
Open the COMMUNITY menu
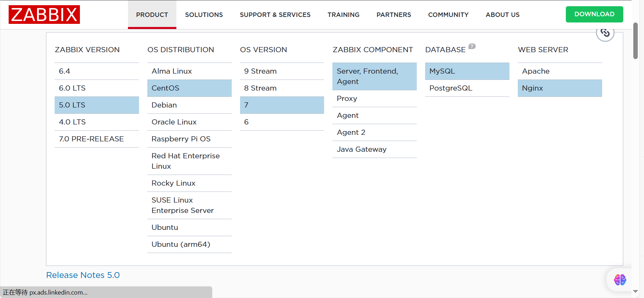448,15
